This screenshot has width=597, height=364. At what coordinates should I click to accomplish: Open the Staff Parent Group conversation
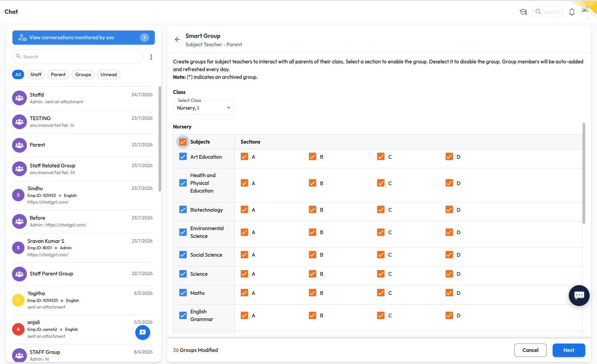tap(82, 274)
